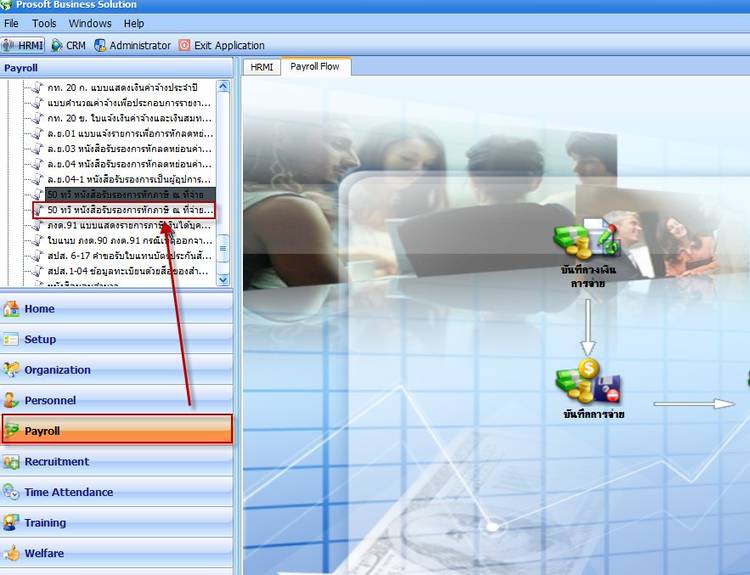This screenshot has height=575, width=750.
Task: Open the HRMI module in toolbar
Action: pyautogui.click(x=24, y=45)
